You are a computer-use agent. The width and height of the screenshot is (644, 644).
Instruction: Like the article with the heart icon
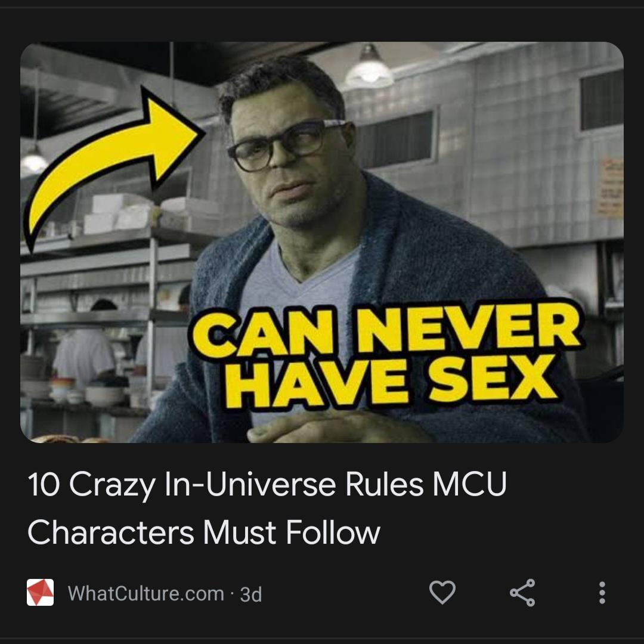(x=442, y=592)
